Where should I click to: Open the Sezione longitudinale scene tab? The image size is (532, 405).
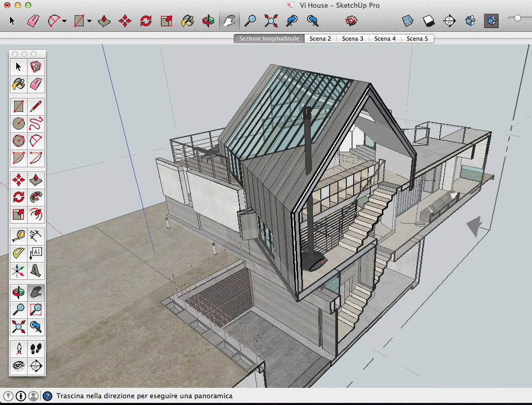coord(269,39)
